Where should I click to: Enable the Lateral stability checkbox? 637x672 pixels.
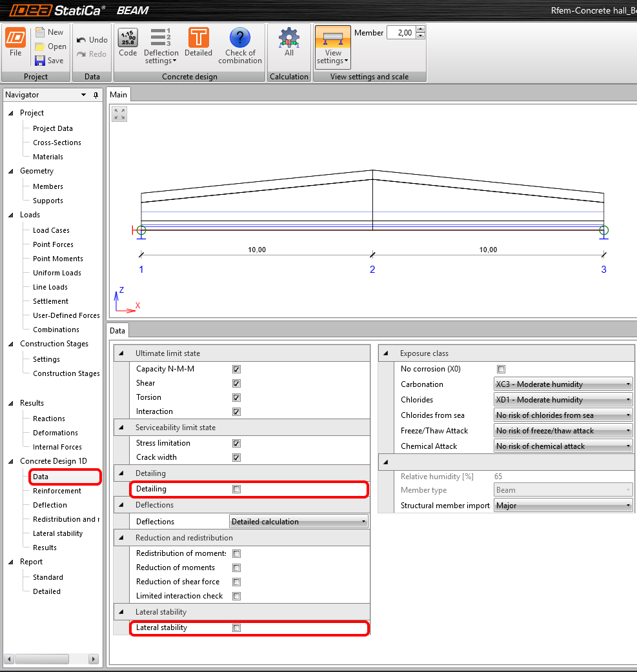pyautogui.click(x=237, y=628)
